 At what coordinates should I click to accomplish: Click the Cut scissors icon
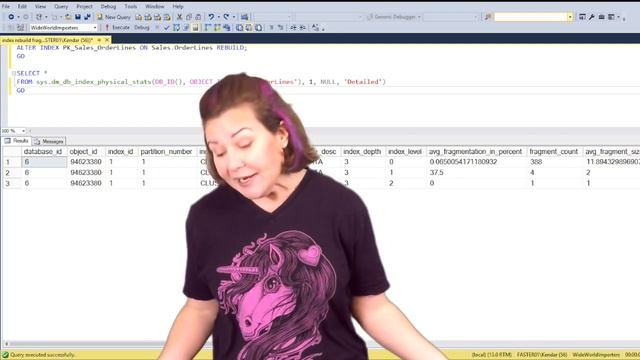pos(179,17)
